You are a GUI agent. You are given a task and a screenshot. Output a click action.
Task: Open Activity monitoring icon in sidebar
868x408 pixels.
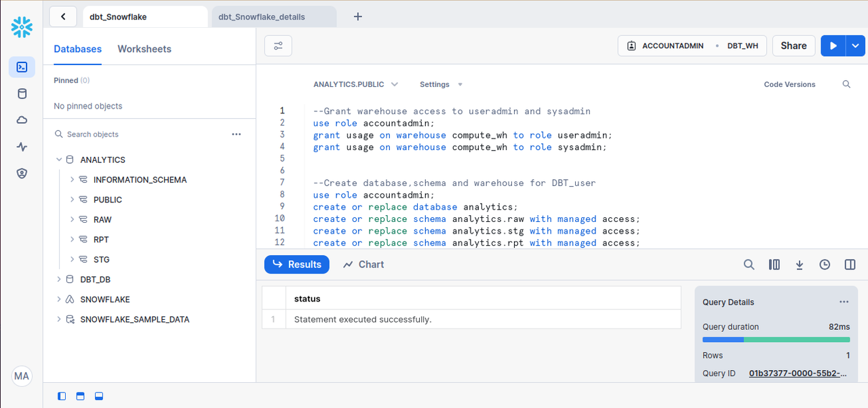pos(22,147)
